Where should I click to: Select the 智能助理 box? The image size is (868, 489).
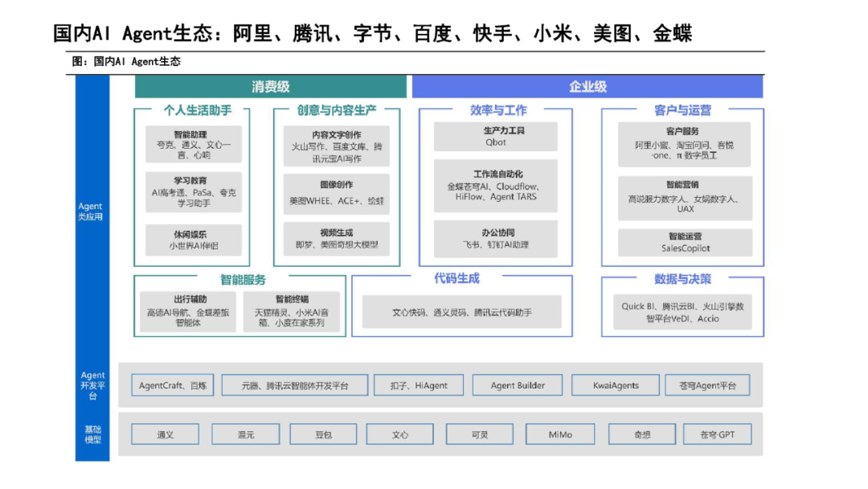coord(193,144)
